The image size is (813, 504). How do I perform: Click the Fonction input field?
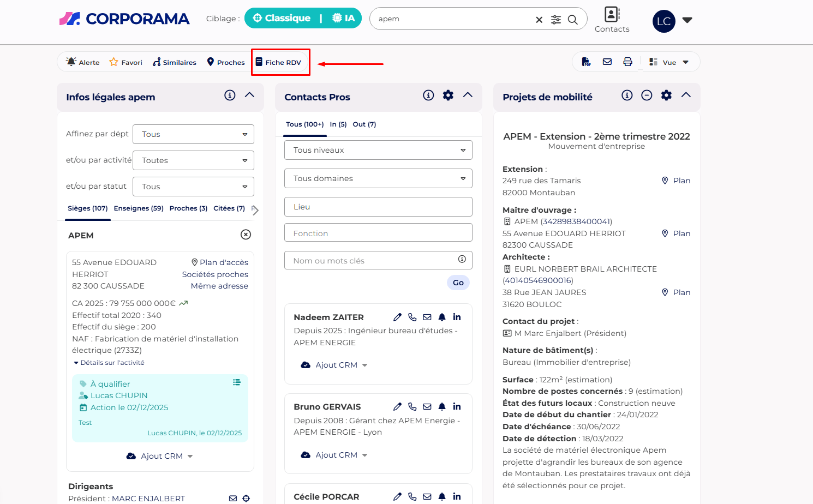378,233
